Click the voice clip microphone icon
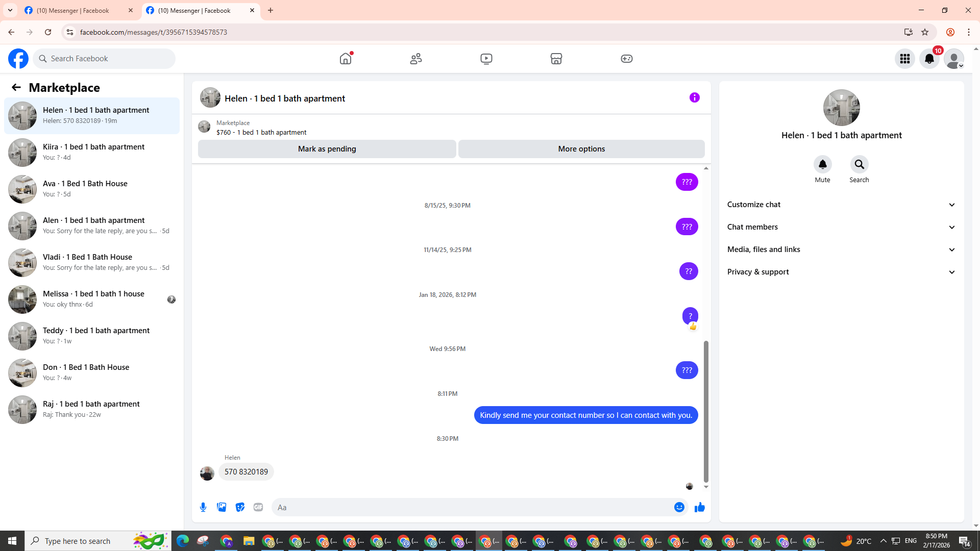This screenshot has width=980, height=551. [203, 507]
